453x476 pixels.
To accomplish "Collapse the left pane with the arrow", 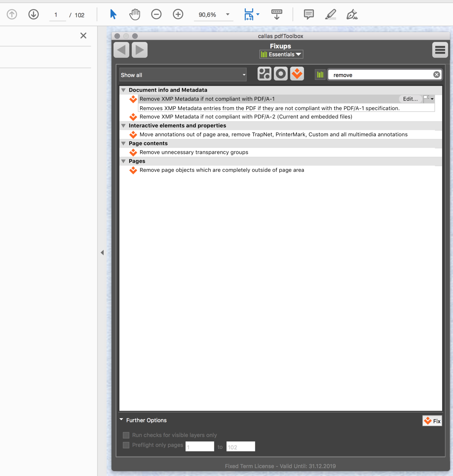I will [102, 253].
